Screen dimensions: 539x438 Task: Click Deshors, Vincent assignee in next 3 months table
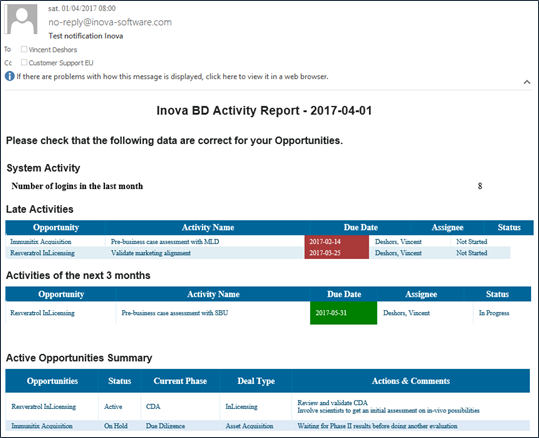[406, 313]
